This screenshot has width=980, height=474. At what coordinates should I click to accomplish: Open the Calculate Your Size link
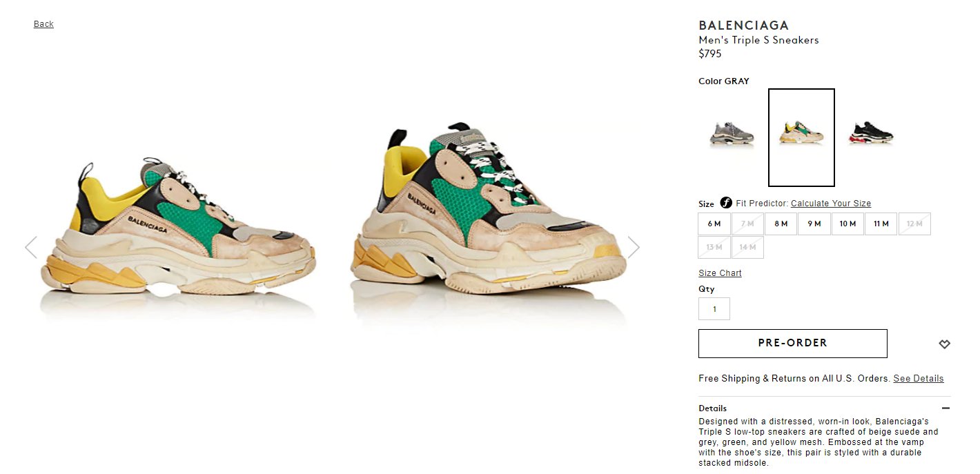point(831,204)
